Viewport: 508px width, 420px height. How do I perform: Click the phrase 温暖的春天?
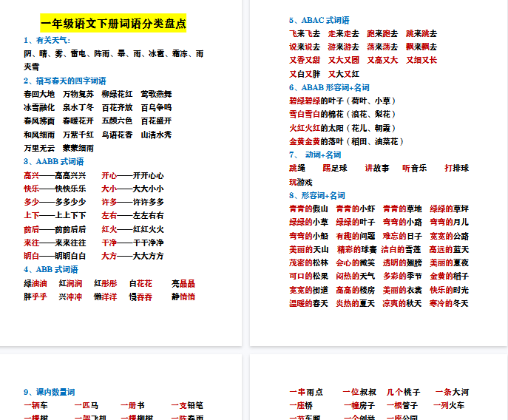coord(308,303)
